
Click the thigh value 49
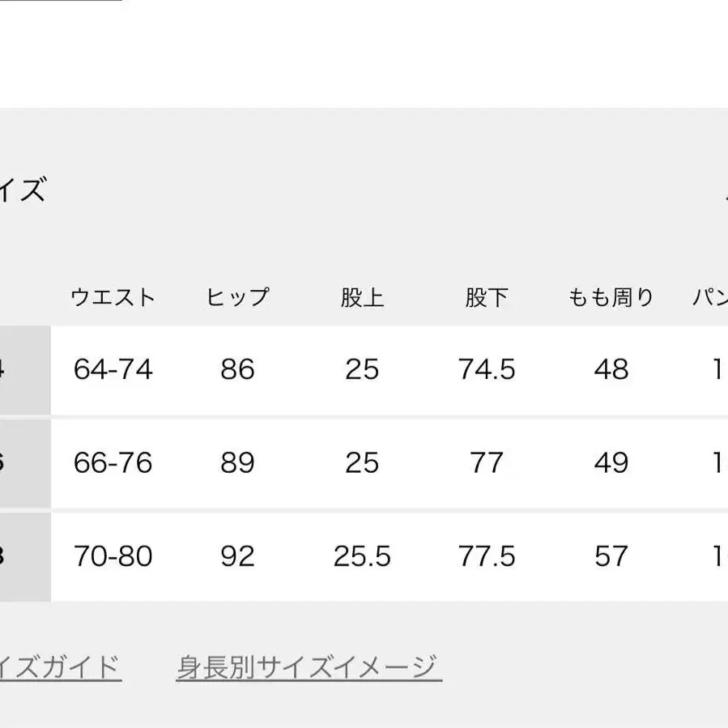pyautogui.click(x=611, y=463)
